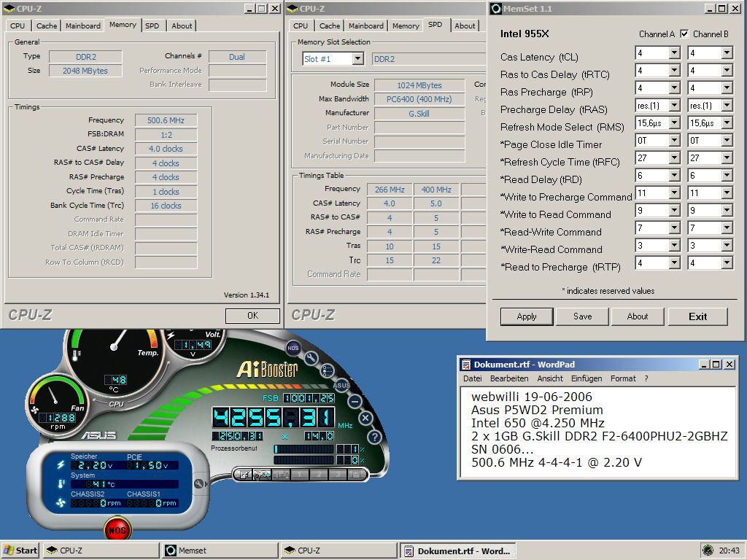Open Channel B Refresh Mode Select dropdown
747x560 pixels.
(727, 123)
